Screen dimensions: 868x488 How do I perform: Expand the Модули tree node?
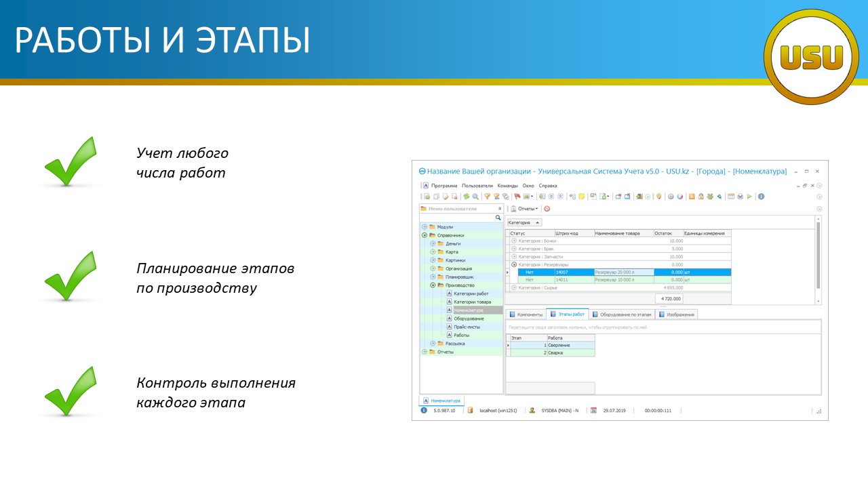(425, 227)
